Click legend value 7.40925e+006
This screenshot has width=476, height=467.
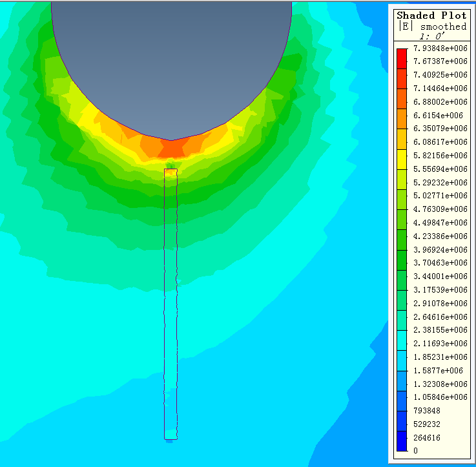click(440, 75)
